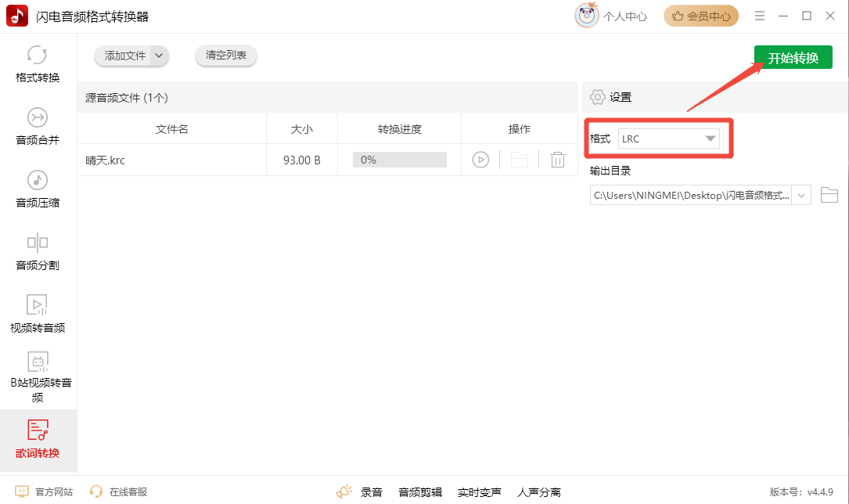The width and height of the screenshot is (849, 504).
Task: Click the 清空列表 button
Action: tap(226, 56)
